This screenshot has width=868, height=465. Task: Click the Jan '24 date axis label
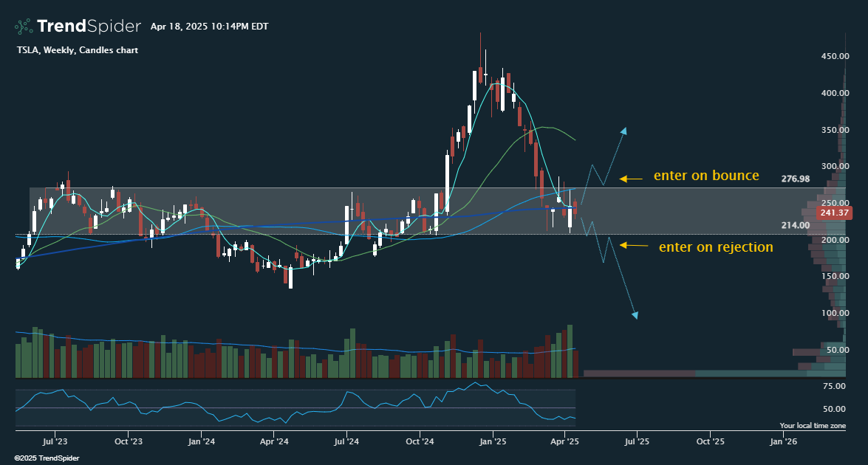click(202, 441)
